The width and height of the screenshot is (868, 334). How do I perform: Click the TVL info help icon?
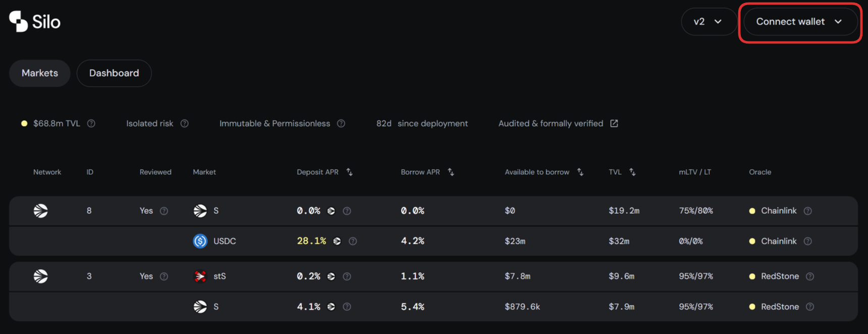coord(91,123)
